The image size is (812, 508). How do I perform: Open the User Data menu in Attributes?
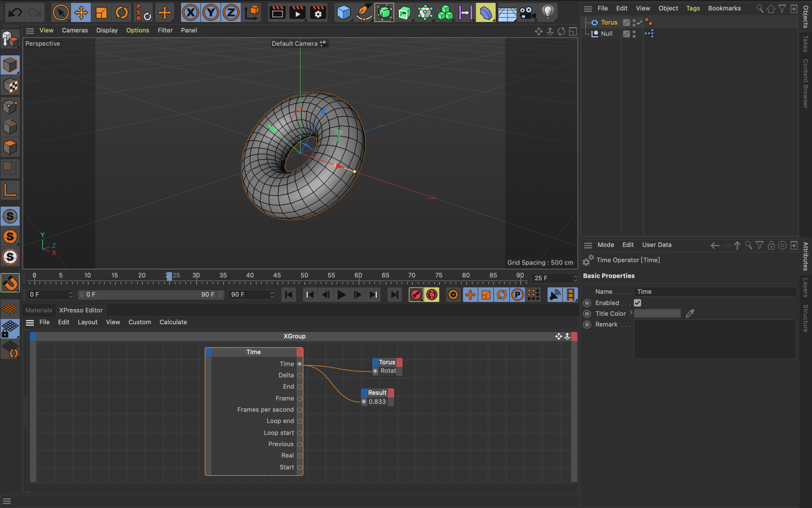coord(656,245)
